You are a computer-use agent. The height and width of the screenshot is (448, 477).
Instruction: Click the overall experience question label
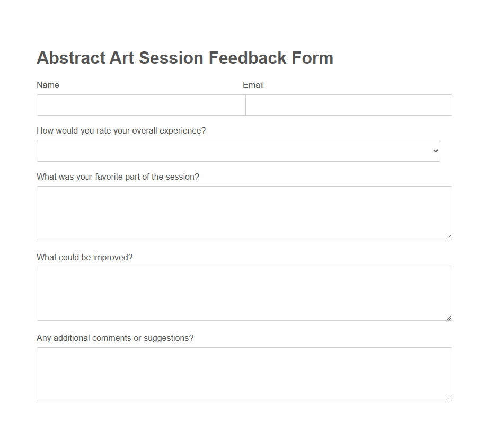[121, 130]
